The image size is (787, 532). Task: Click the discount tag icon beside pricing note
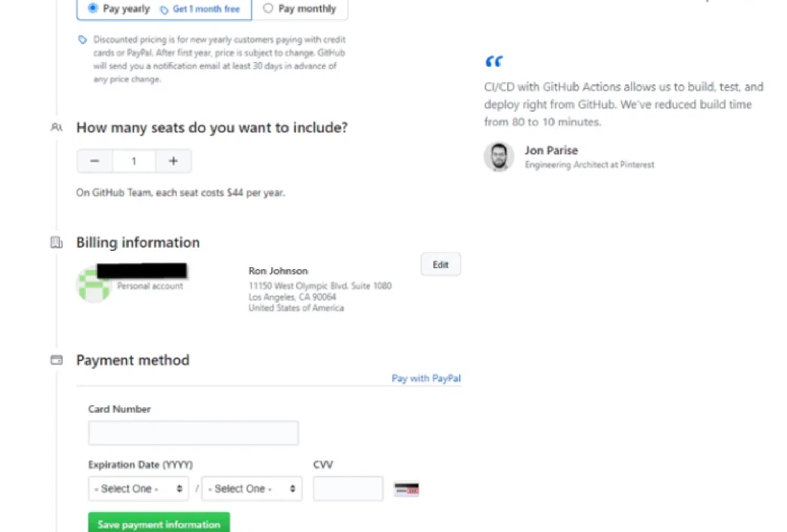[x=82, y=40]
